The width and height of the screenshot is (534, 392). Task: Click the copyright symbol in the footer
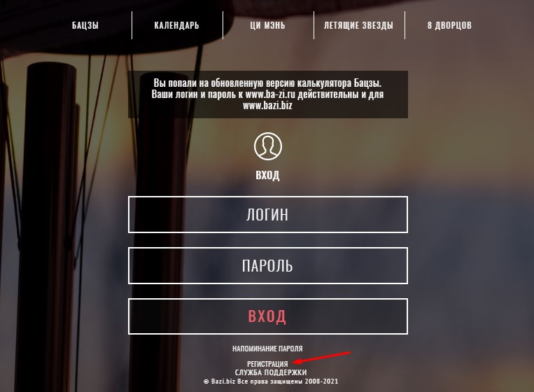[x=206, y=381]
